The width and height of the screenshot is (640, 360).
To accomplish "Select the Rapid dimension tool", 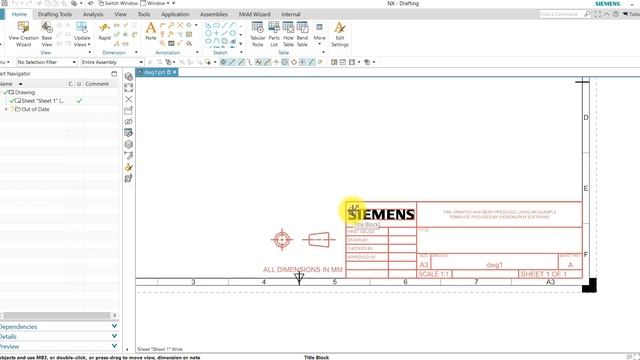I will [104, 31].
